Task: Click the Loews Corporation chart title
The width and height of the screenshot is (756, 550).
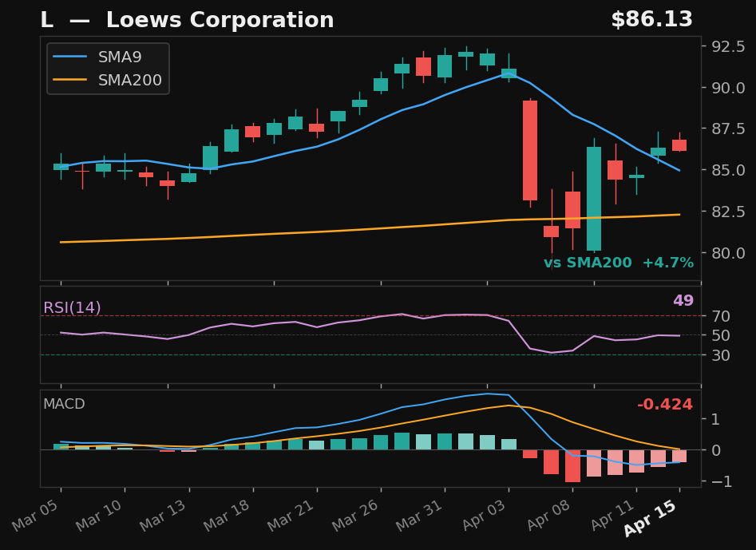Action: [x=187, y=20]
